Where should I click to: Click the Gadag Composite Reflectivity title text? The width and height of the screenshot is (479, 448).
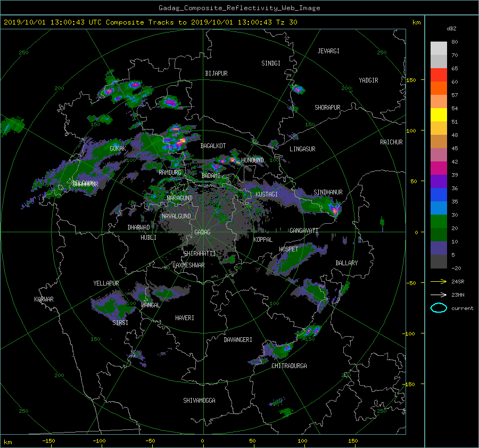click(239, 8)
